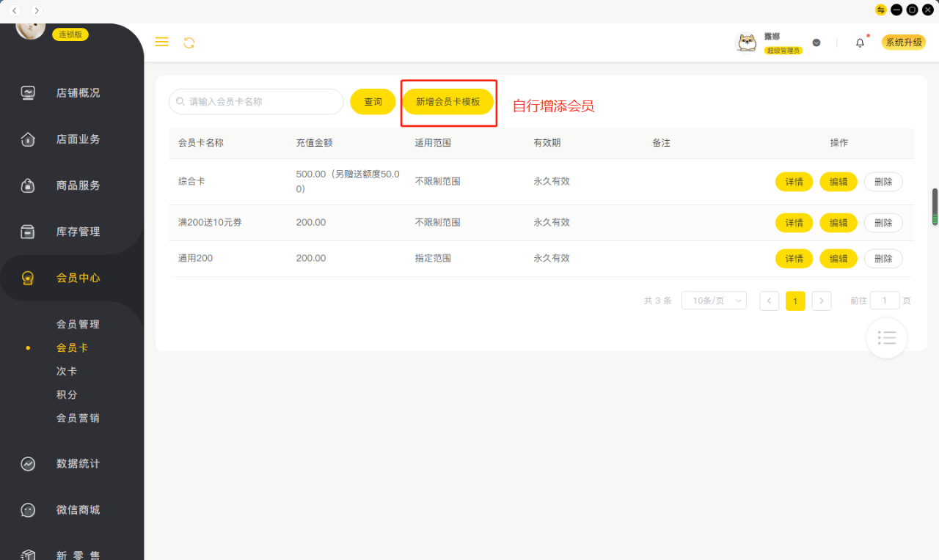
Task: Open the hamburger navigation menu
Action: tap(161, 42)
